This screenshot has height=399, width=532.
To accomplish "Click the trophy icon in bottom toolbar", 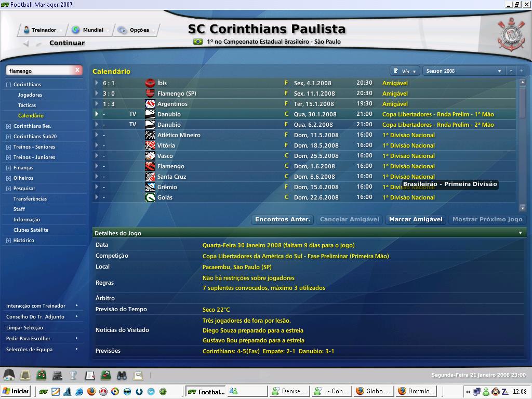I will [73, 375].
